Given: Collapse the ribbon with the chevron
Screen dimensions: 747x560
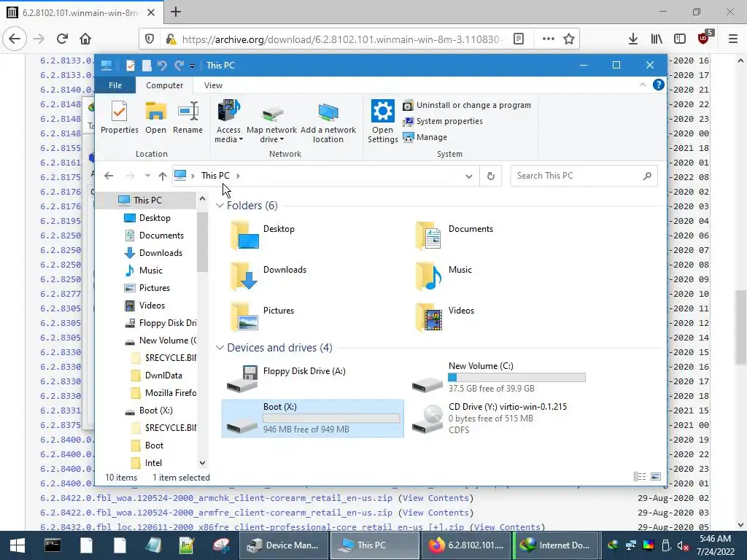Looking at the screenshot, I should (642, 85).
